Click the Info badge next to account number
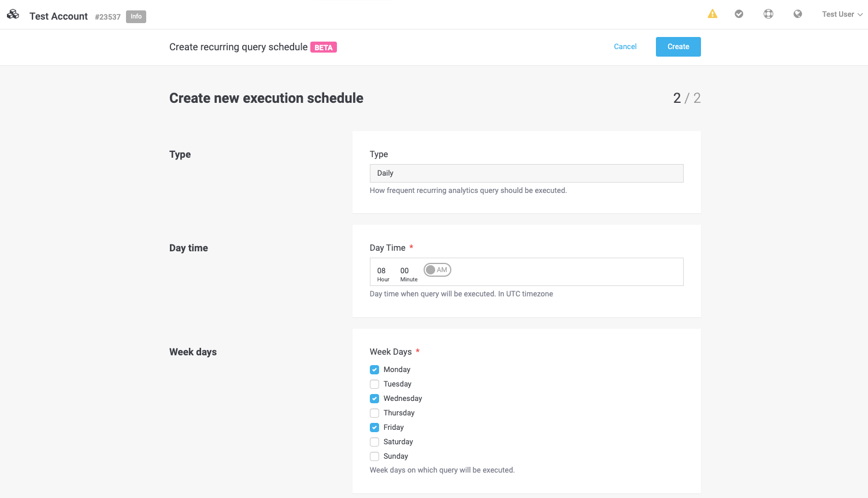The width and height of the screenshot is (868, 498). (x=136, y=16)
